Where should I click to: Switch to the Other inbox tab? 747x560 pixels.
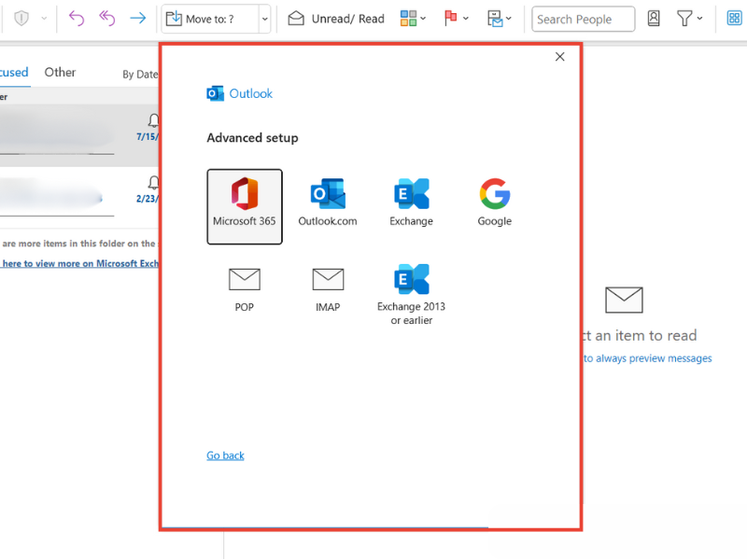point(60,72)
